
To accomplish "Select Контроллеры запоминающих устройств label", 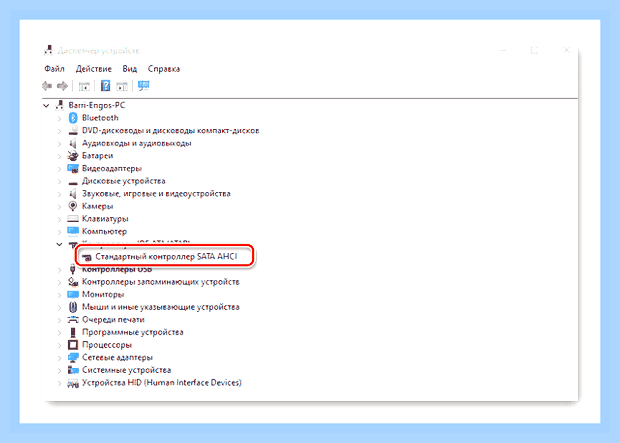I will tap(161, 282).
